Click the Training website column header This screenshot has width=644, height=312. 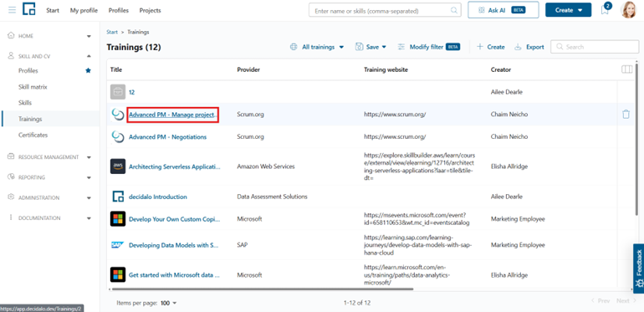pos(386,69)
